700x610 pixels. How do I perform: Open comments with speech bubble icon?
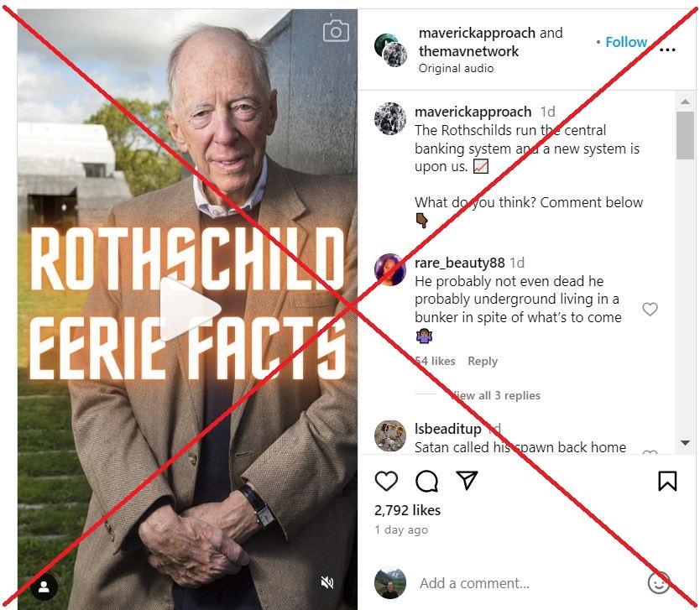coord(426,481)
